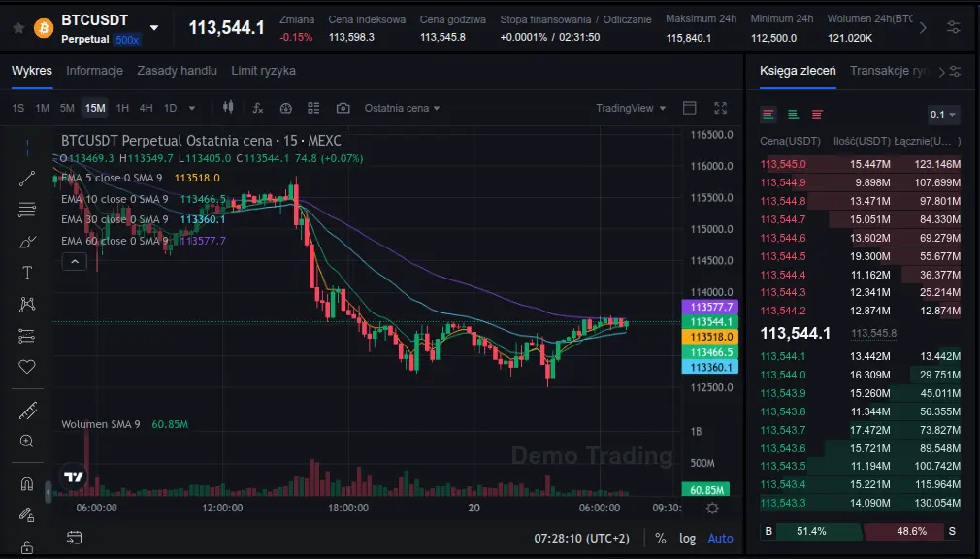Viewport: 980px width, 559px height.
Task: Toggle the magnet snap mode
Action: click(x=27, y=484)
